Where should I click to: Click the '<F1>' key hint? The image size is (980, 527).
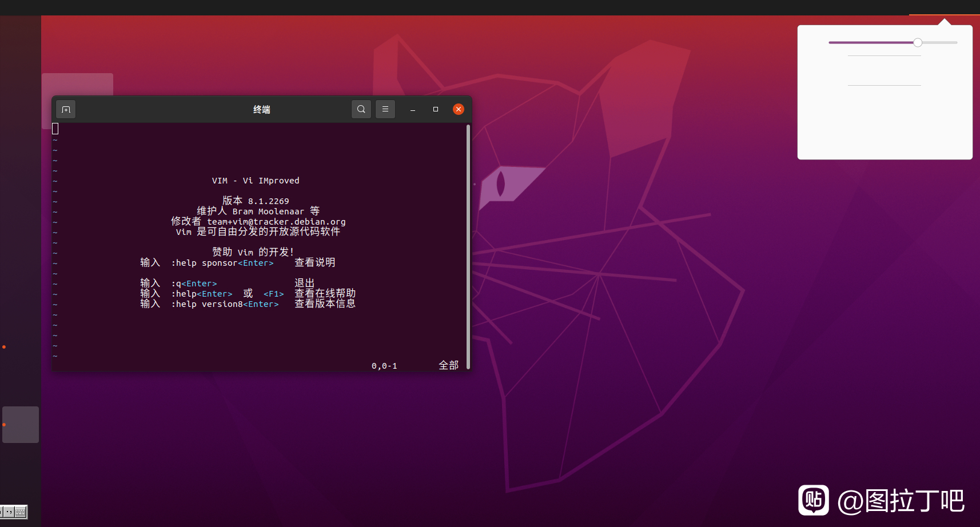pyautogui.click(x=274, y=294)
